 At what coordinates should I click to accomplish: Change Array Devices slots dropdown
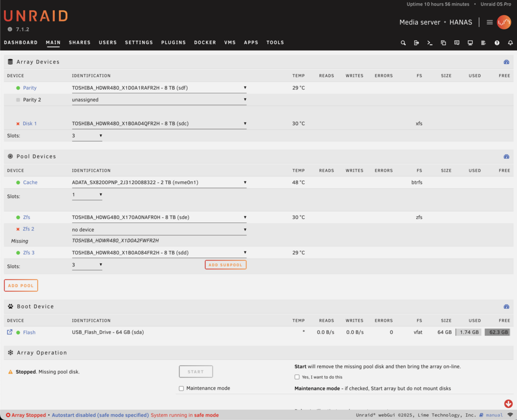coord(87,136)
